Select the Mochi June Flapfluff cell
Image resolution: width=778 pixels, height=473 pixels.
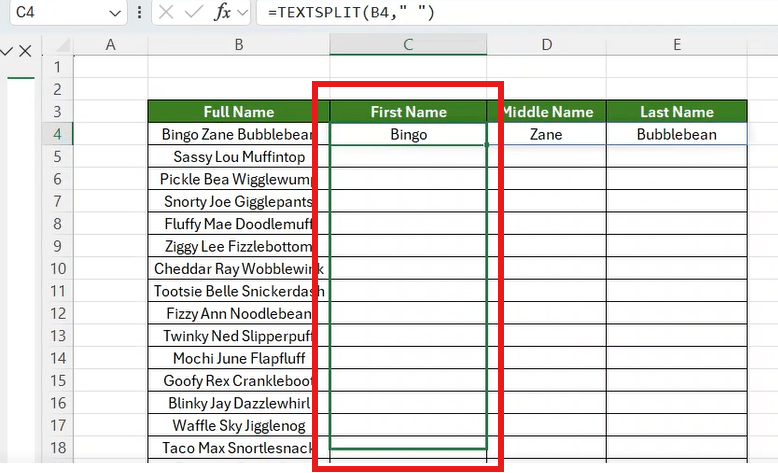point(239,358)
